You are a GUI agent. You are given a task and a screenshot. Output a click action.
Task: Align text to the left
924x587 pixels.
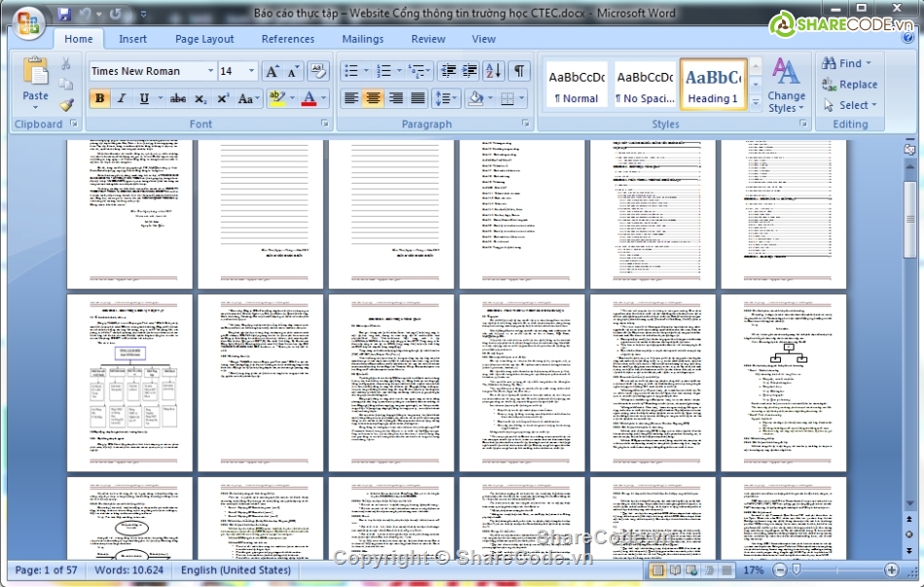[351, 98]
